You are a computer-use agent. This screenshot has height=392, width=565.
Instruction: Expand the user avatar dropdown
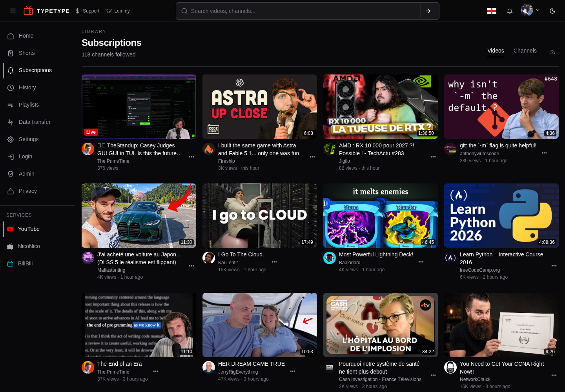click(x=530, y=10)
